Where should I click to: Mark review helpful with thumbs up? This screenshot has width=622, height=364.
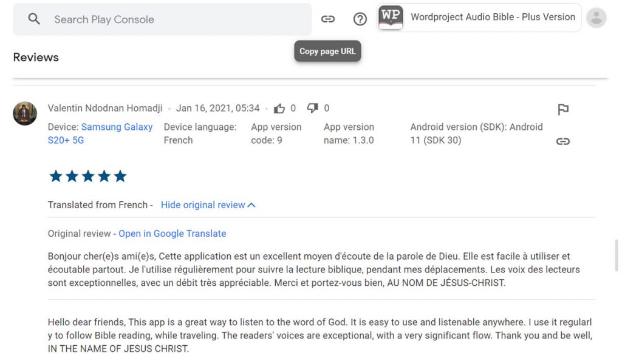(279, 109)
